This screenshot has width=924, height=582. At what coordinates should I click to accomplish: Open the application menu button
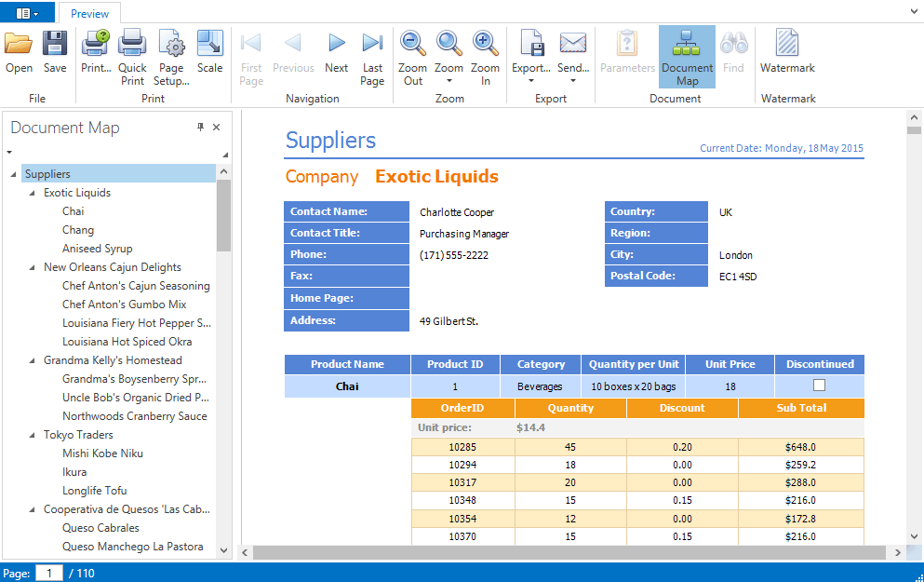click(27, 13)
